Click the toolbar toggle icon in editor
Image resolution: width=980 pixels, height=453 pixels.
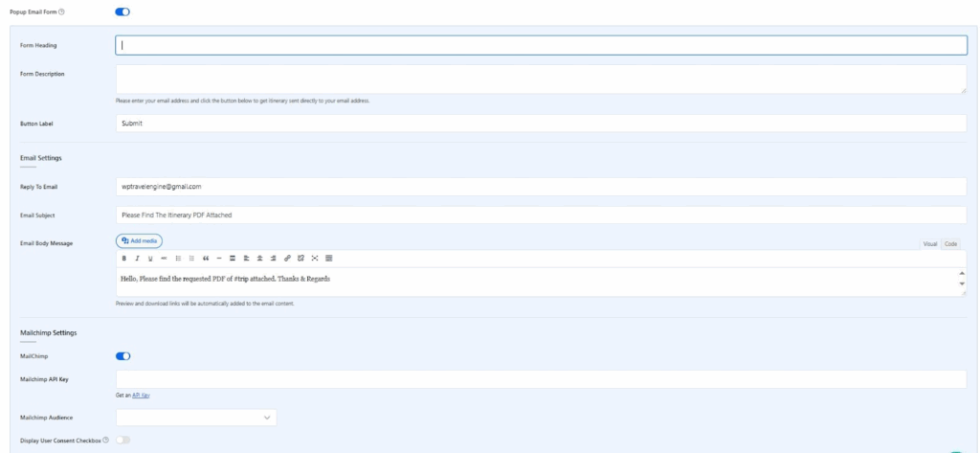click(x=330, y=259)
